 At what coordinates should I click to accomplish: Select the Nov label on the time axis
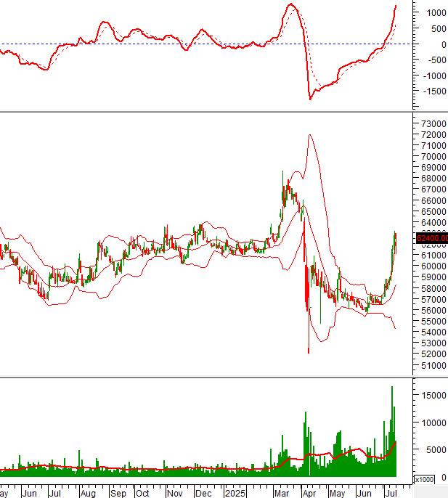[x=174, y=491]
